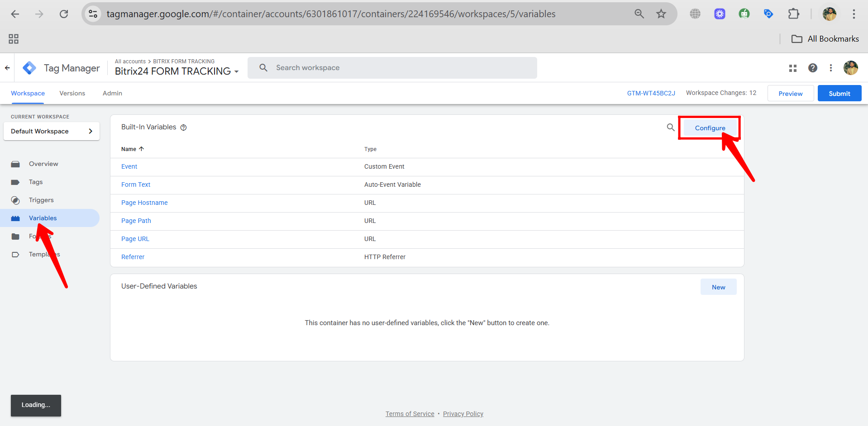
Task: Click the Tag Manager diamond logo
Action: click(29, 68)
